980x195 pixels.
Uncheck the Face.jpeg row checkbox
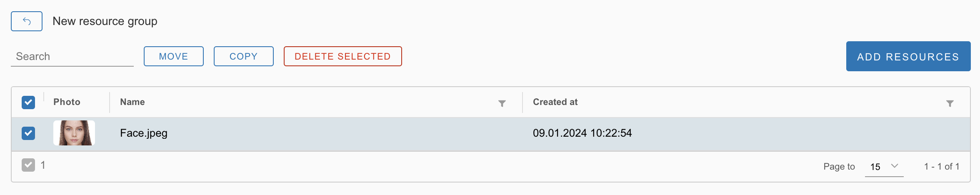[28, 133]
